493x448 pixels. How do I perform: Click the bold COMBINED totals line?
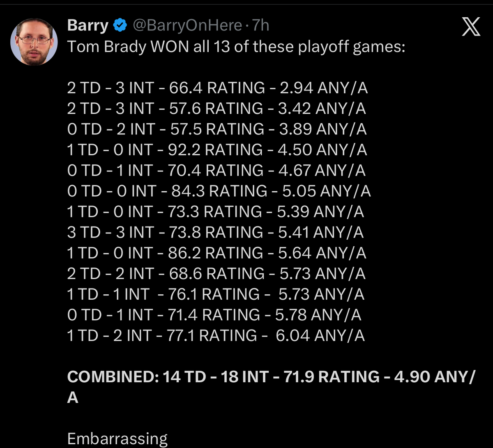[x=270, y=377]
